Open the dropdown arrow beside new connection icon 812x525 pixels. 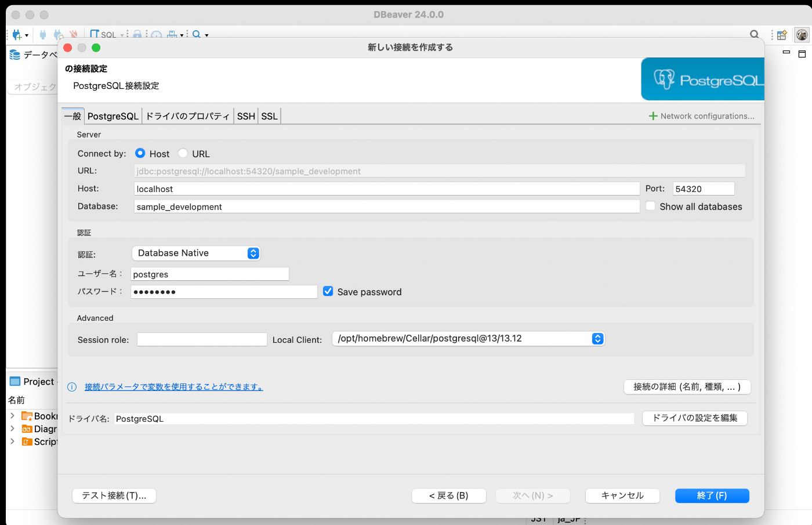[27, 35]
